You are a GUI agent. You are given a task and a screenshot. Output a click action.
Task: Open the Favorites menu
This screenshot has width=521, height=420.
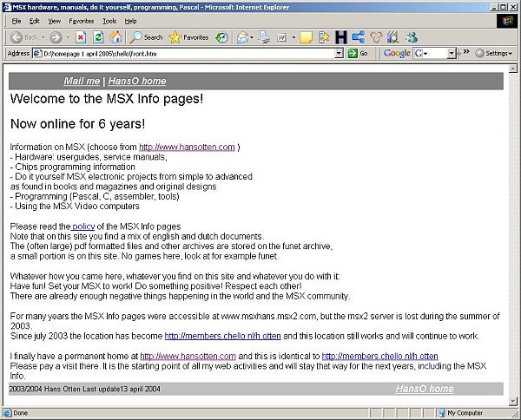[82, 21]
